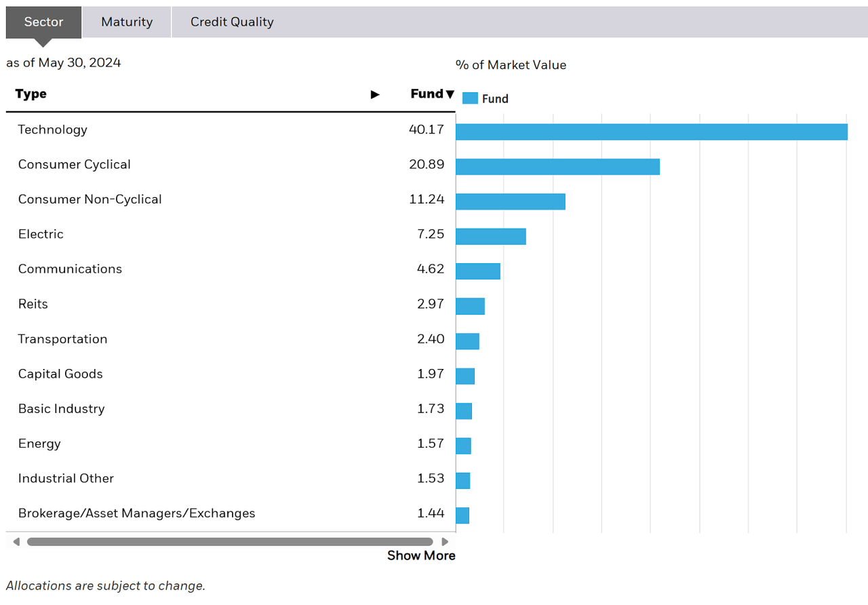Select the Communications row label
The width and height of the screenshot is (868, 605).
click(x=70, y=269)
